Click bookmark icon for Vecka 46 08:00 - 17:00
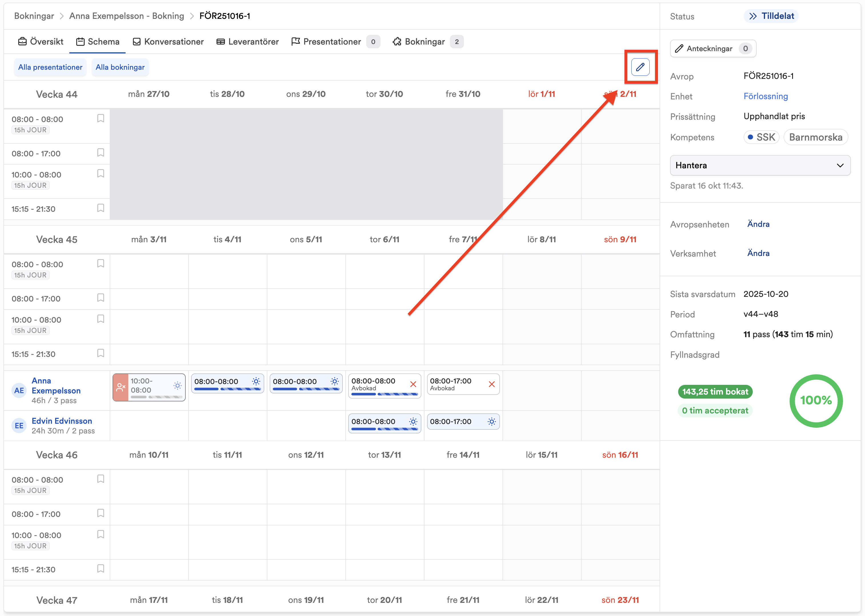The height and width of the screenshot is (616, 865). [x=101, y=513]
